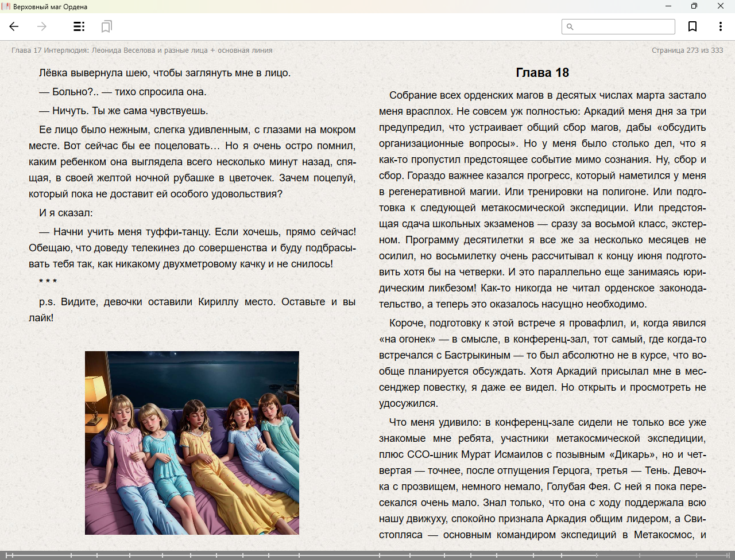Open the three-dot options menu
Viewport: 735px width, 560px height.
click(720, 26)
